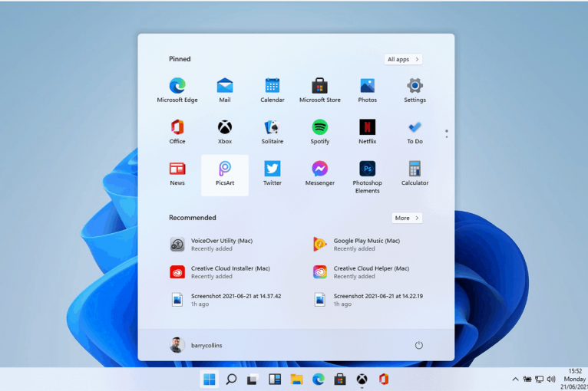The image size is (588, 391).
Task: Open Office from the taskbar
Action: pyautogui.click(x=383, y=379)
